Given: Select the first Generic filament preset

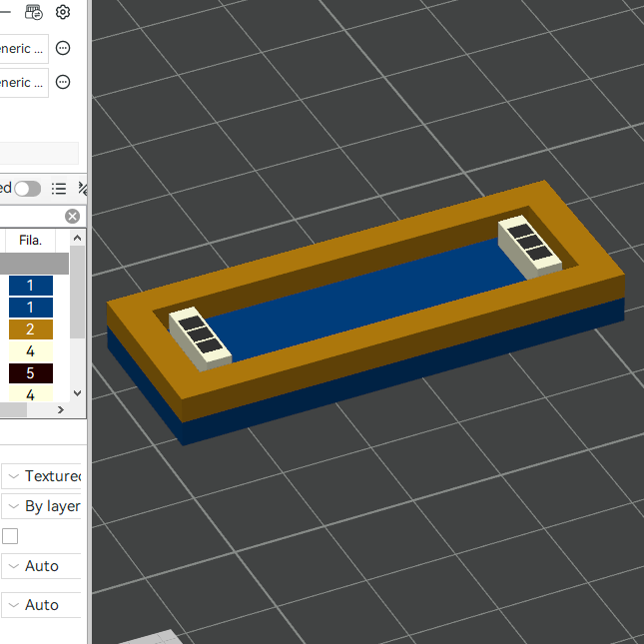Looking at the screenshot, I should point(23,49).
